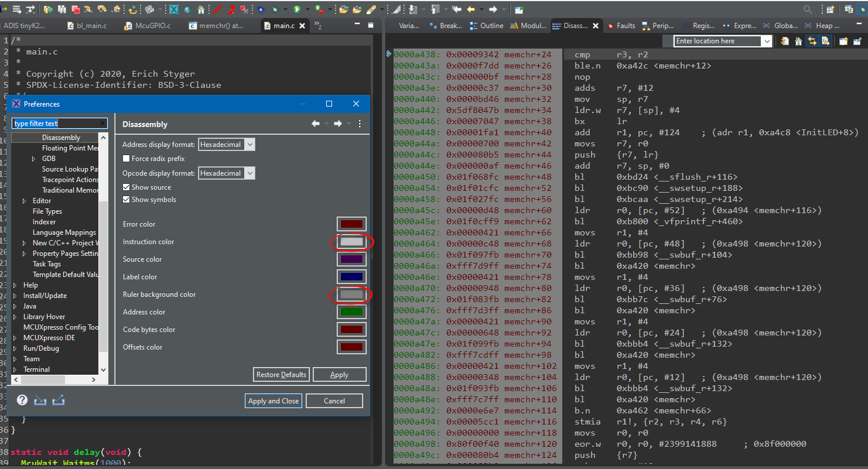
Task: Click the Apply and Close button
Action: pos(274,401)
